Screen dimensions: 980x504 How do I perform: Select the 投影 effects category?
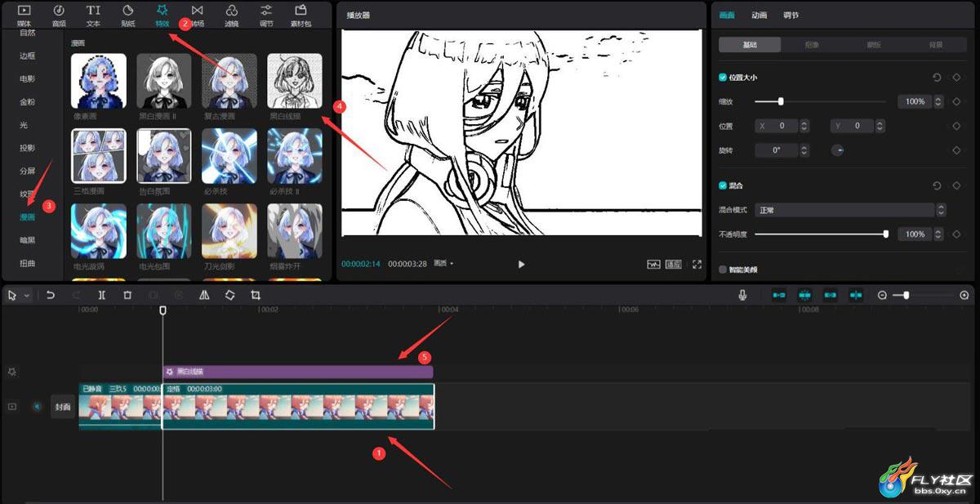coord(28,148)
